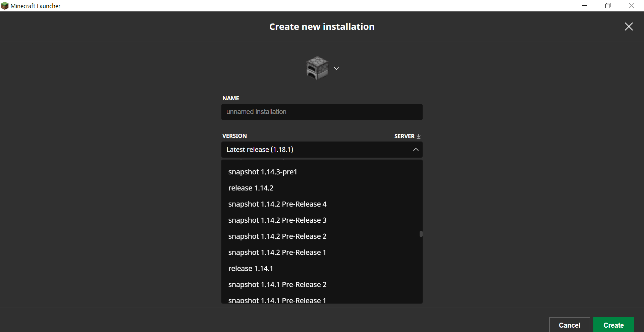Collapse the Latest release version dropdown

point(416,150)
